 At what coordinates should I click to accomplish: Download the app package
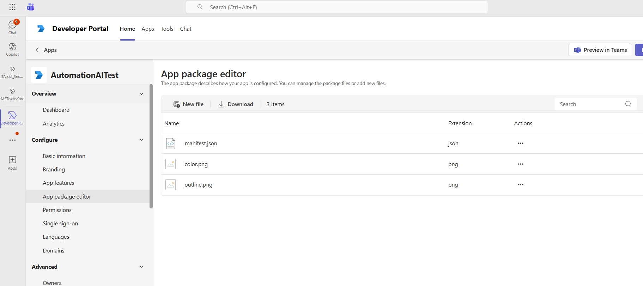pyautogui.click(x=236, y=104)
